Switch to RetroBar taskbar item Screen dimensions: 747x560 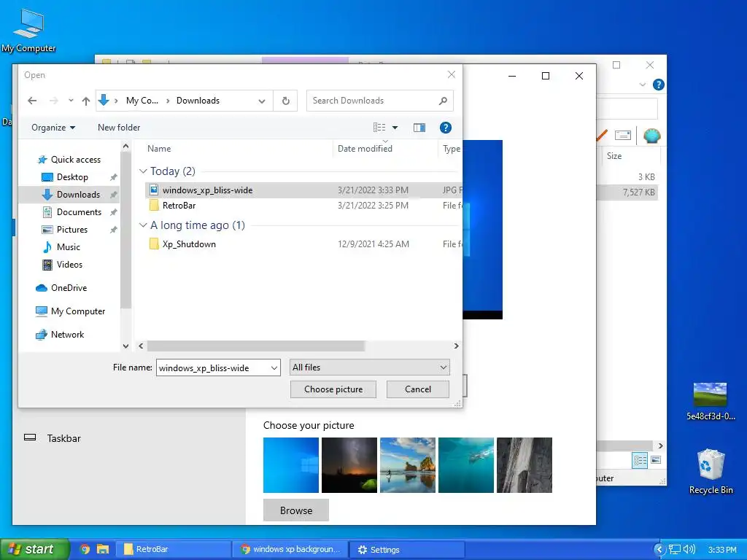point(174,549)
